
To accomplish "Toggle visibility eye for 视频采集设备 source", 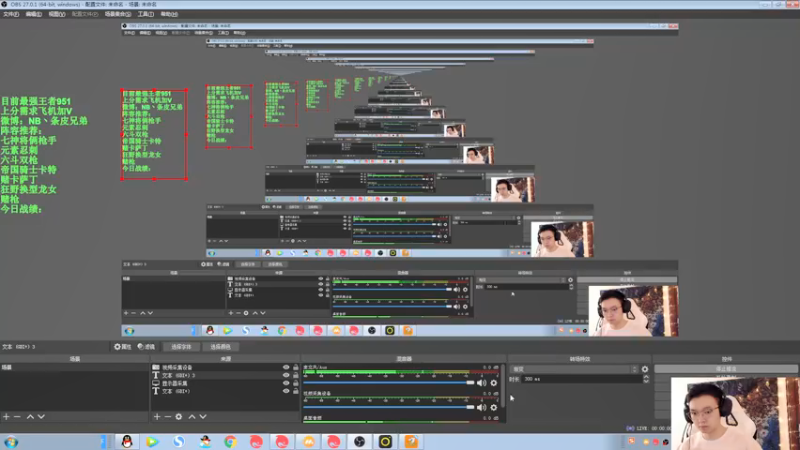I will point(286,367).
